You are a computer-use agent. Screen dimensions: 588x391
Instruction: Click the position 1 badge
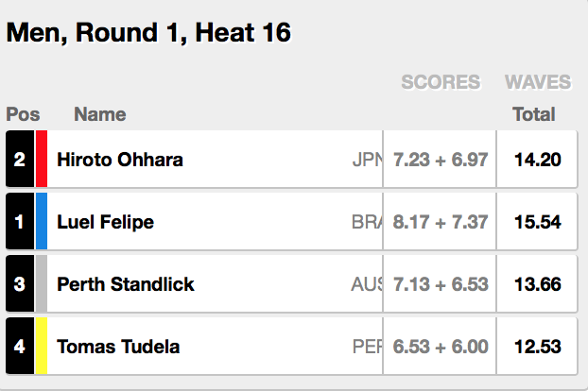(20, 222)
